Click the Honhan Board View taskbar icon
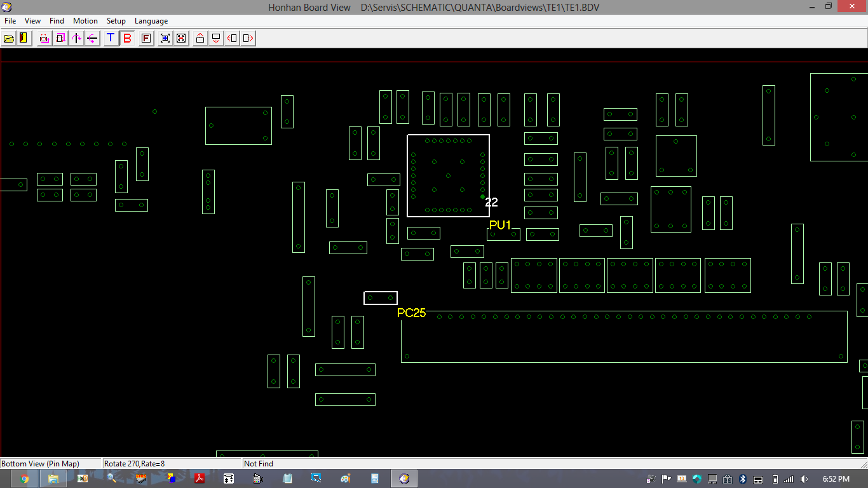Image resolution: width=868 pixels, height=488 pixels. coord(404,478)
